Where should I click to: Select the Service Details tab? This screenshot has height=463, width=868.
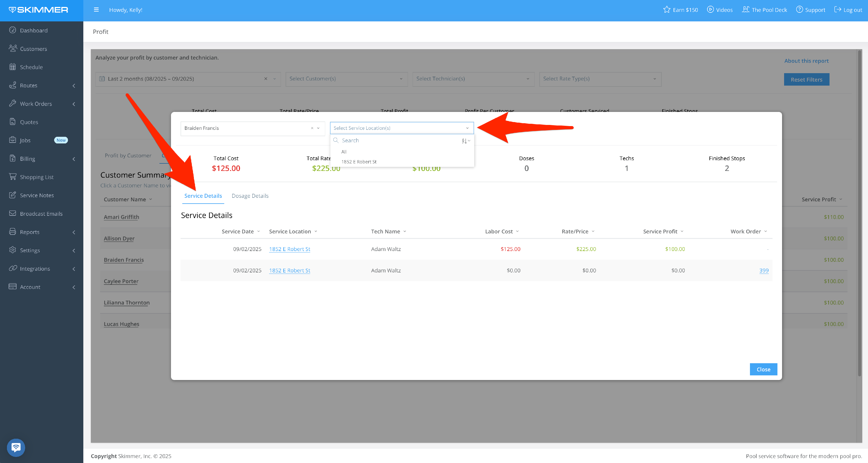(x=203, y=195)
